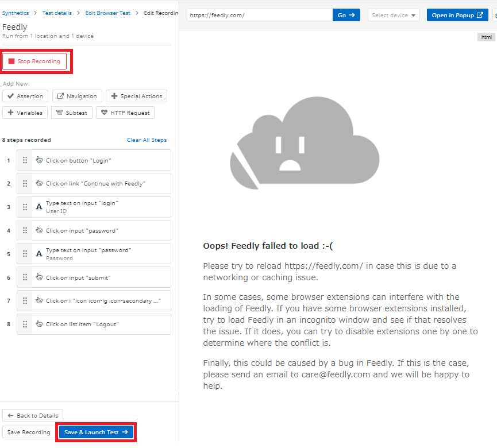Open step Click on button "Login"
Screen dimensions: 497x448
[x=94, y=160]
